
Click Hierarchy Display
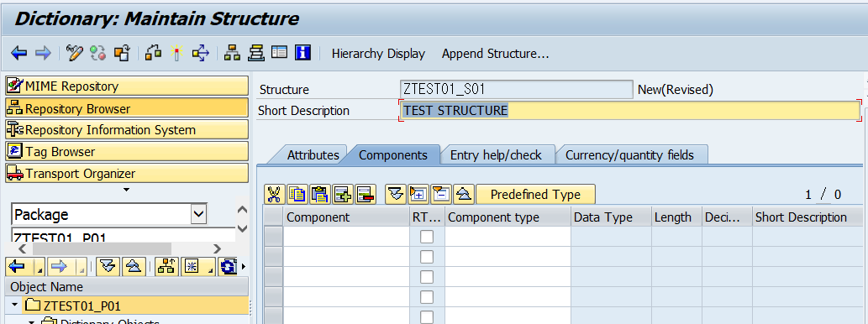(378, 54)
